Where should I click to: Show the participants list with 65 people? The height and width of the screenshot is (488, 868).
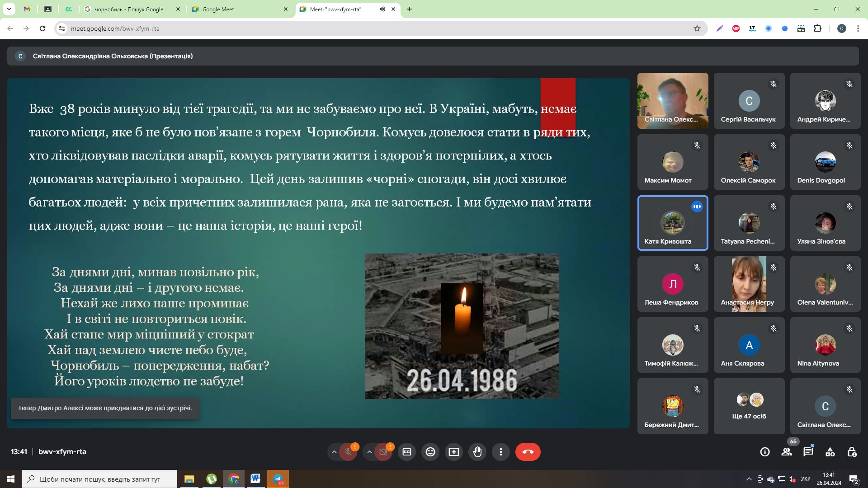coord(787,452)
